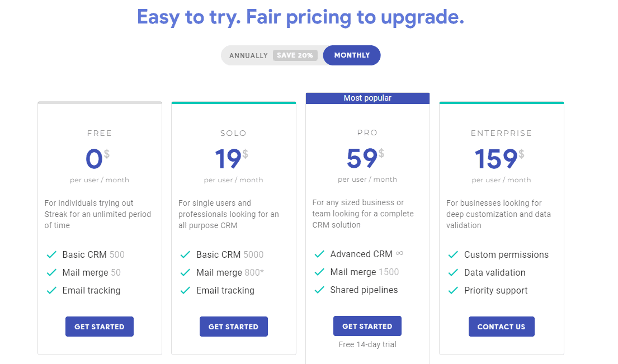This screenshot has height=364, width=618.
Task: Click the checkmark beside Advanced CRM
Action: (x=319, y=254)
